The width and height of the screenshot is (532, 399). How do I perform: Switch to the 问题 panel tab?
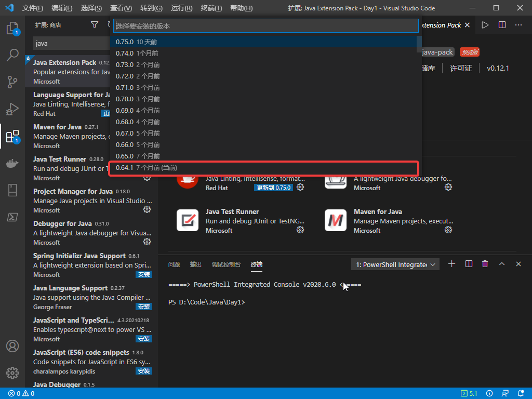(174, 264)
